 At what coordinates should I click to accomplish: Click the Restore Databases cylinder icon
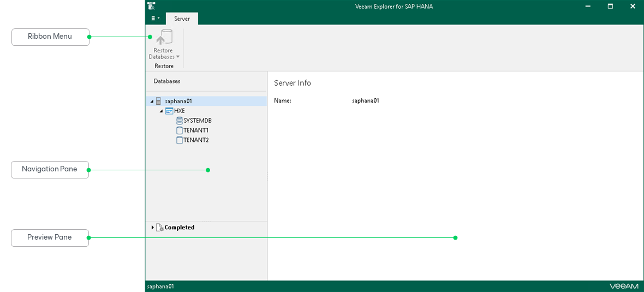tap(163, 37)
